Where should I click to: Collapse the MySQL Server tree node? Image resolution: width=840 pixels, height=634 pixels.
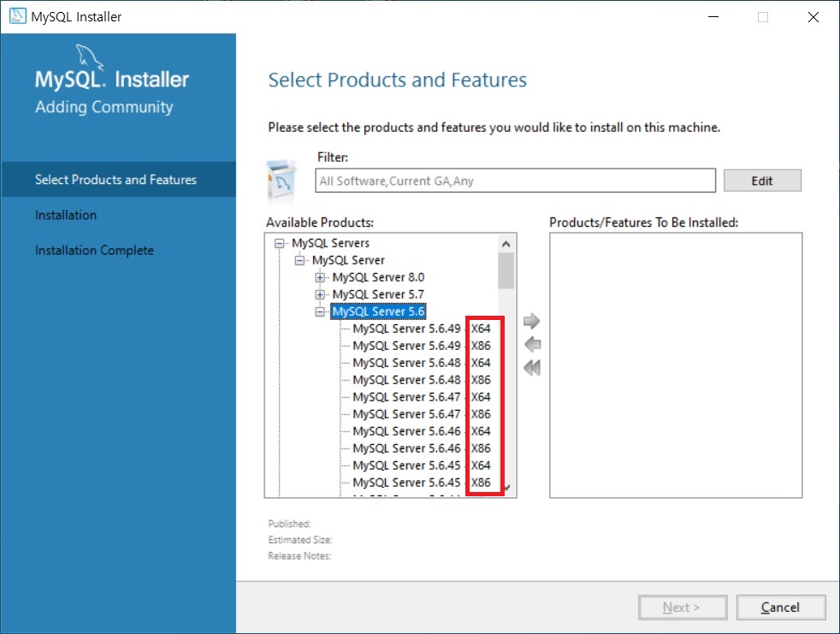pos(299,260)
